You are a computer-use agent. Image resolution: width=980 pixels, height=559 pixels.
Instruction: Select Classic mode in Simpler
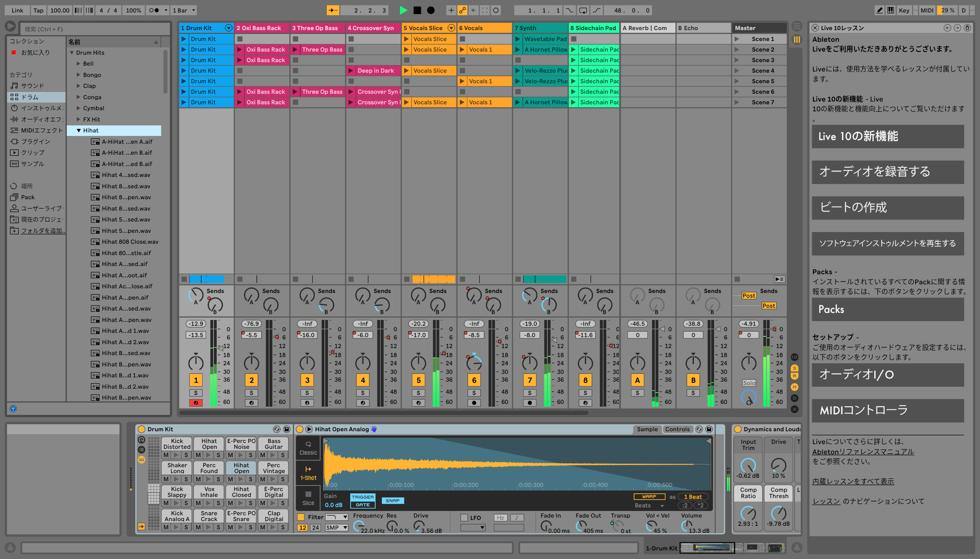click(x=308, y=448)
